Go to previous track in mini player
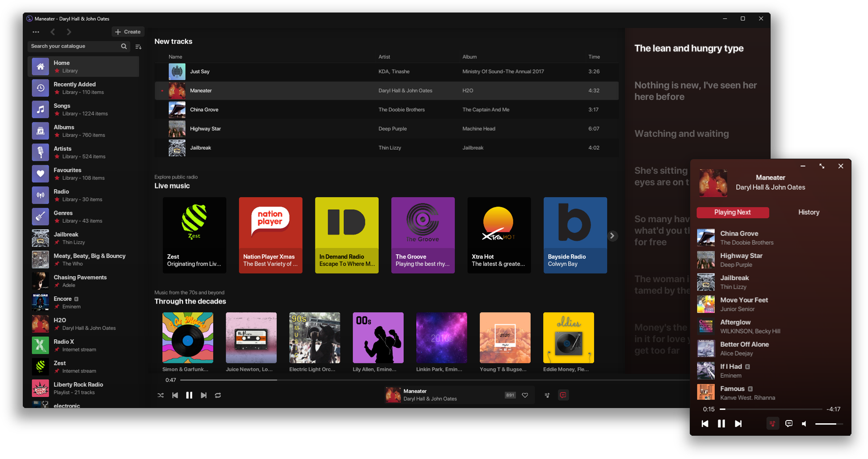The width and height of the screenshot is (868, 459). tap(705, 424)
